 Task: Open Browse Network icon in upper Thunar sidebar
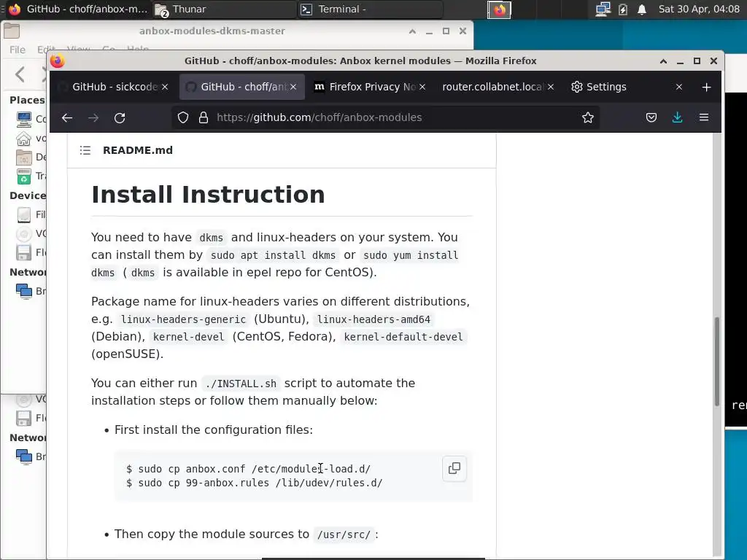click(x=24, y=291)
